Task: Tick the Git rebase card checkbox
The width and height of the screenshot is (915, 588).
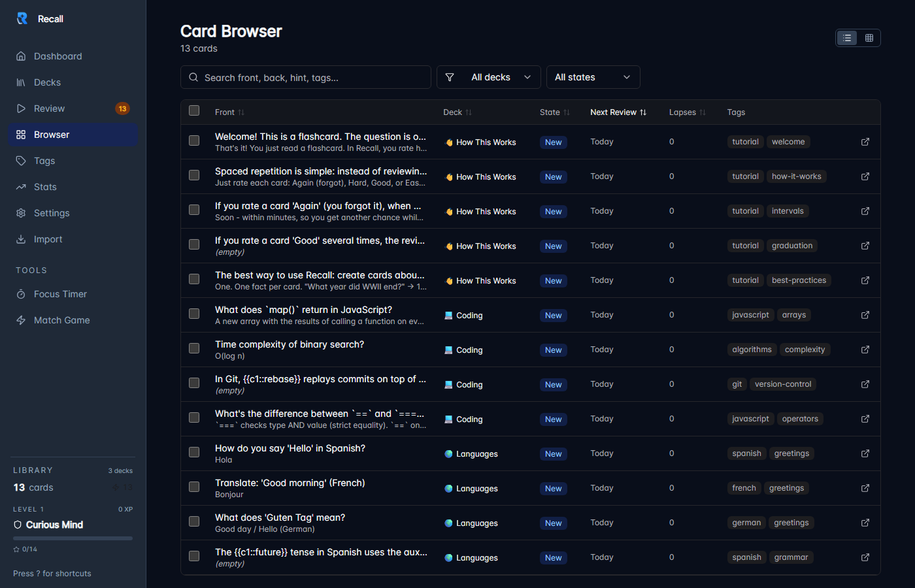Action: (x=194, y=383)
